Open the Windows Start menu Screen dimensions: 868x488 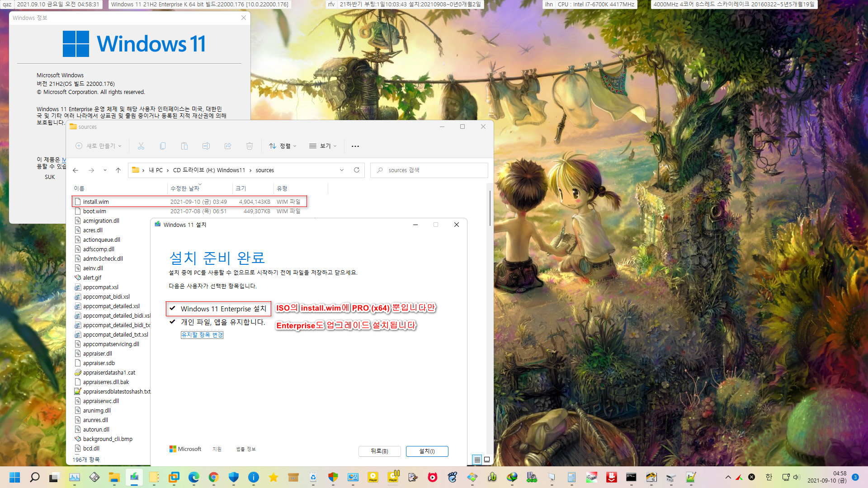15,477
